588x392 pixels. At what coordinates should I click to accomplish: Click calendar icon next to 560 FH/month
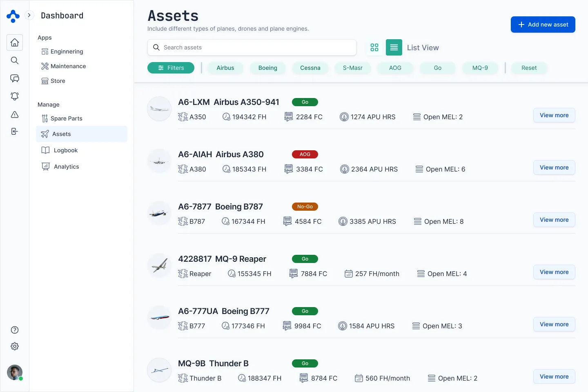(359, 378)
